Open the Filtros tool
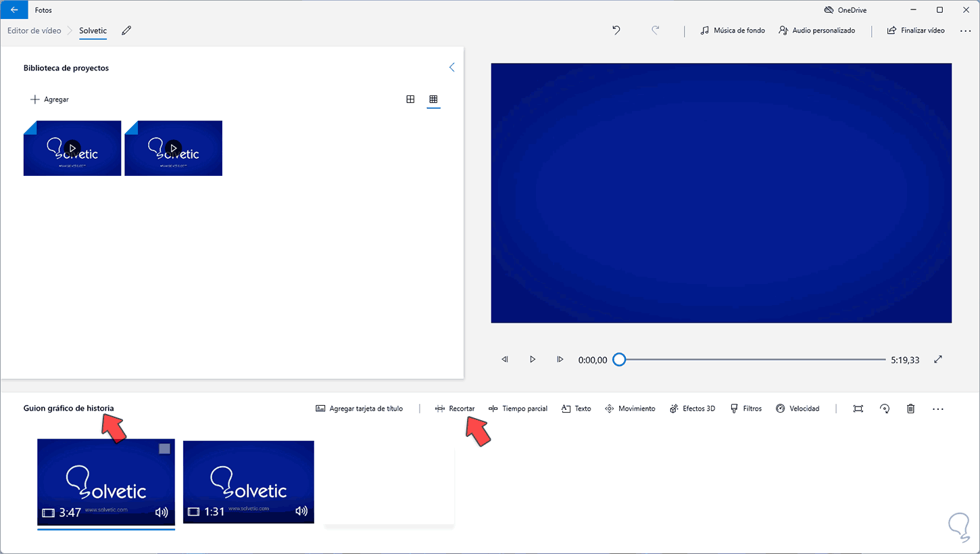This screenshot has width=980, height=554. [745, 409]
